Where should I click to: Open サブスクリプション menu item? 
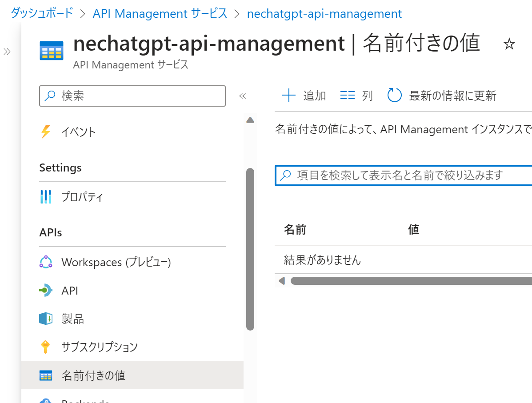point(100,347)
